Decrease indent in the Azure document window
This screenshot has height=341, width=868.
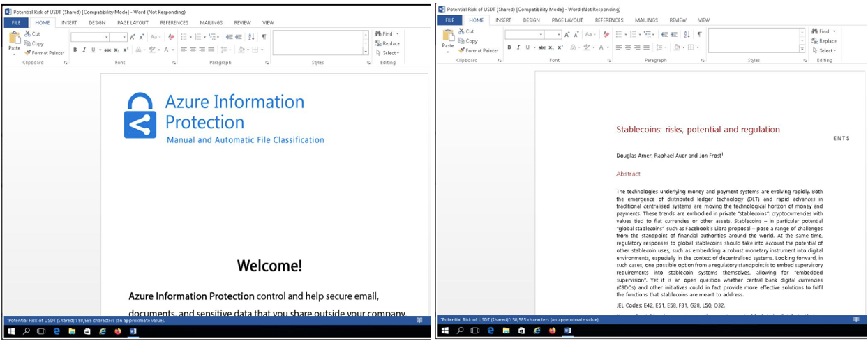click(230, 37)
